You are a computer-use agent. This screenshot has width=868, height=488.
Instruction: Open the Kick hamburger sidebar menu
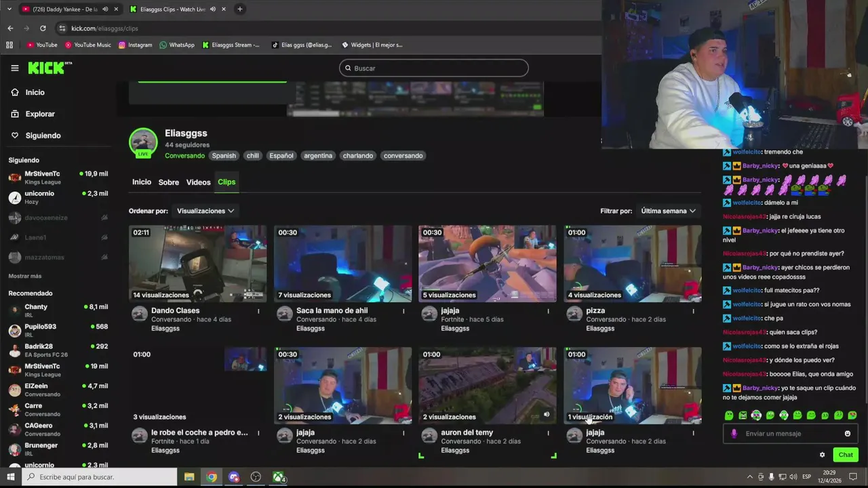point(15,68)
